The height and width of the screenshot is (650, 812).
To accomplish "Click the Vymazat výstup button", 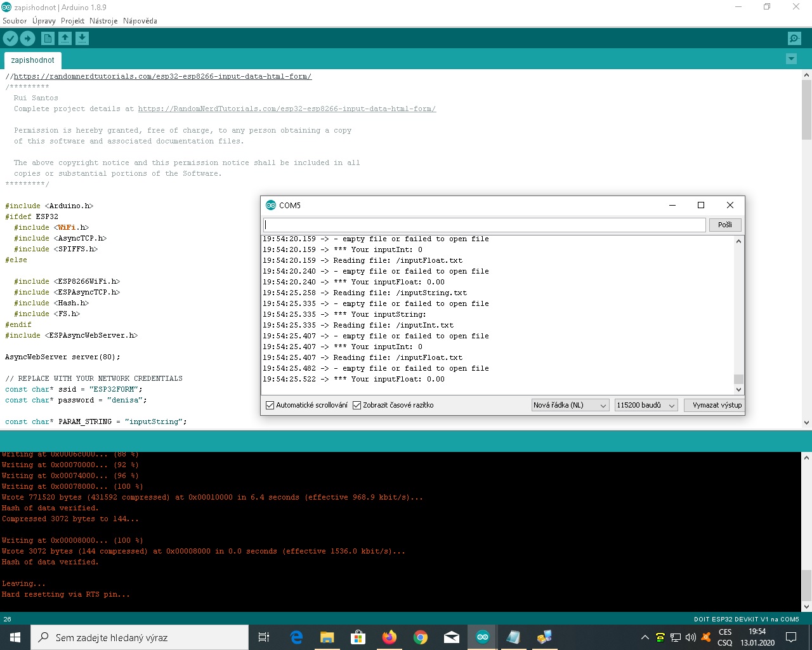I will [716, 405].
